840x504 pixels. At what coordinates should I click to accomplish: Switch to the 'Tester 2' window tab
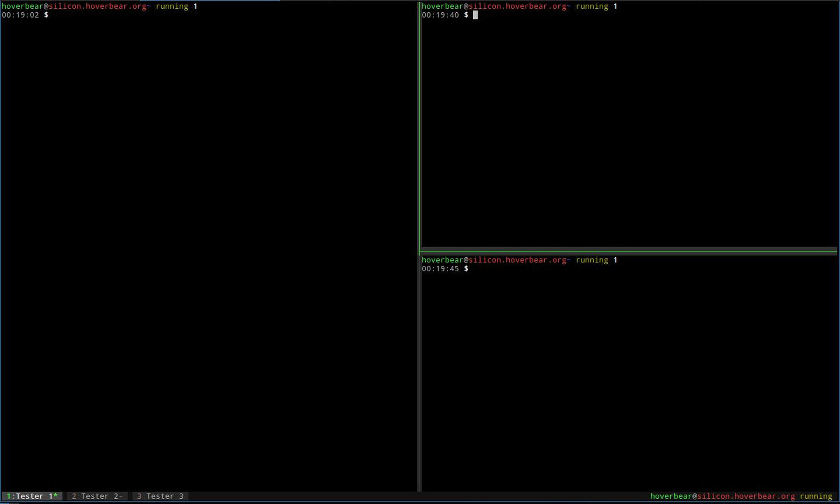(x=97, y=496)
